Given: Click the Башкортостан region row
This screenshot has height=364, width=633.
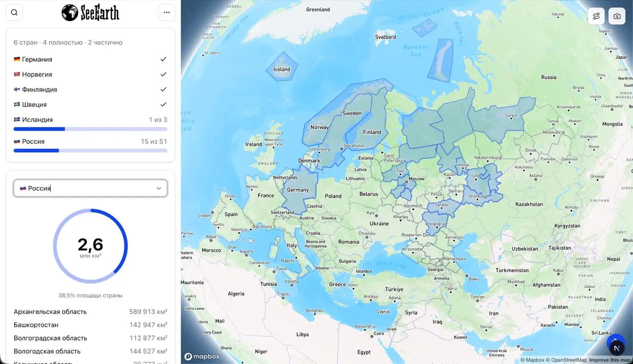Looking at the screenshot, I should click(x=90, y=325).
